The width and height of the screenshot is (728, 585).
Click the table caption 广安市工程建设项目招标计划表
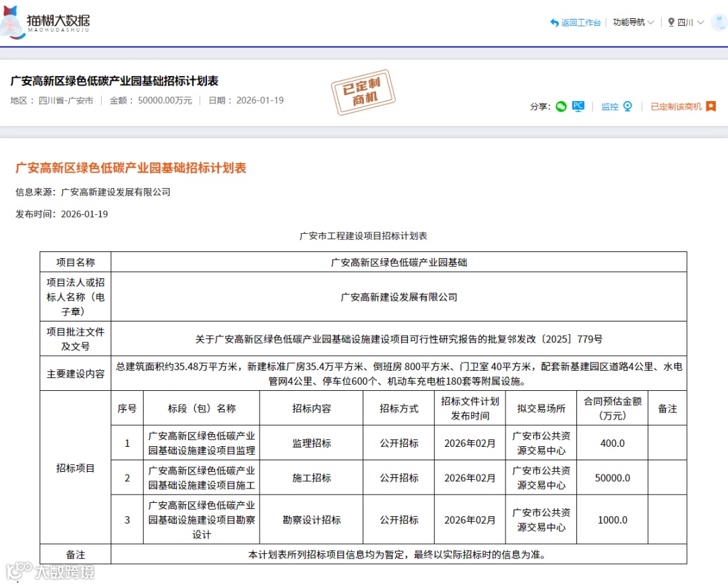coord(363,236)
